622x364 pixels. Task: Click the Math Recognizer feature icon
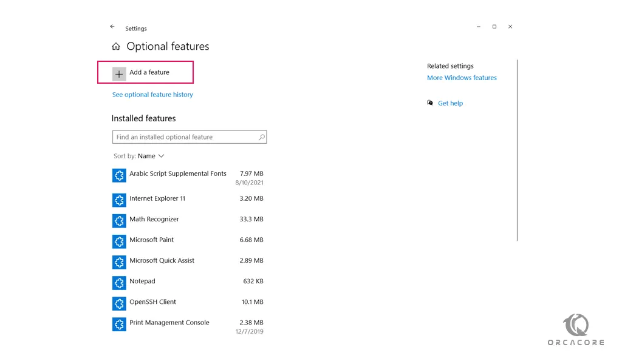(119, 220)
